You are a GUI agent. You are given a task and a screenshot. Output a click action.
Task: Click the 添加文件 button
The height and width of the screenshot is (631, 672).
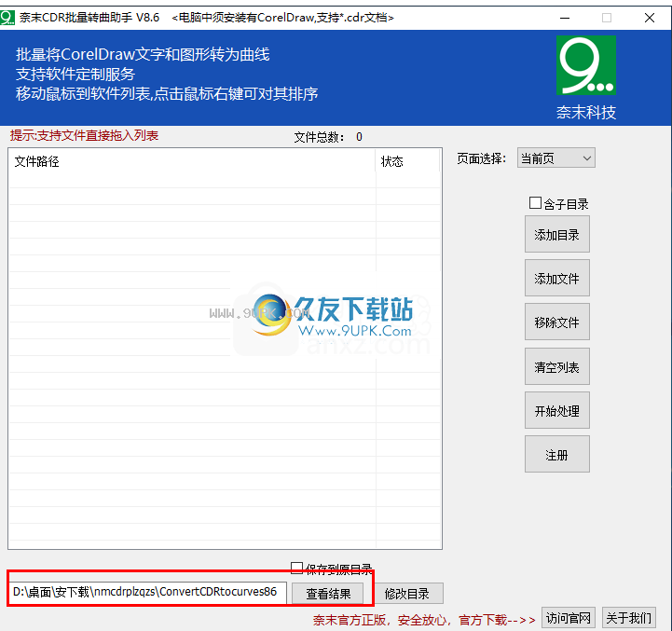tap(556, 278)
